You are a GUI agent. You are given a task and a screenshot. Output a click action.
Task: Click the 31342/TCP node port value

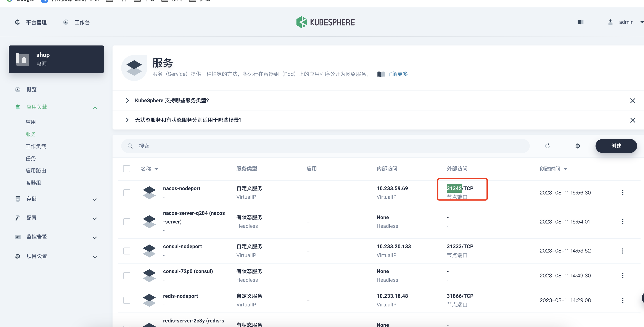(460, 188)
